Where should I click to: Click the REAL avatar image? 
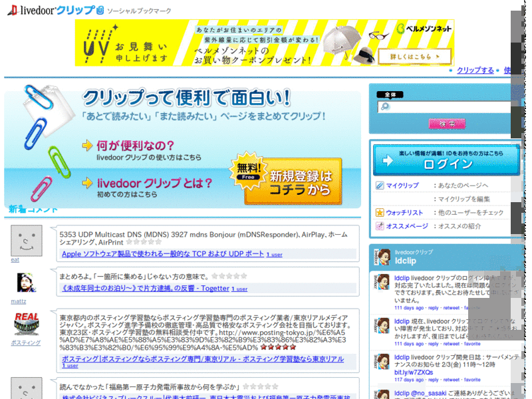tap(27, 324)
